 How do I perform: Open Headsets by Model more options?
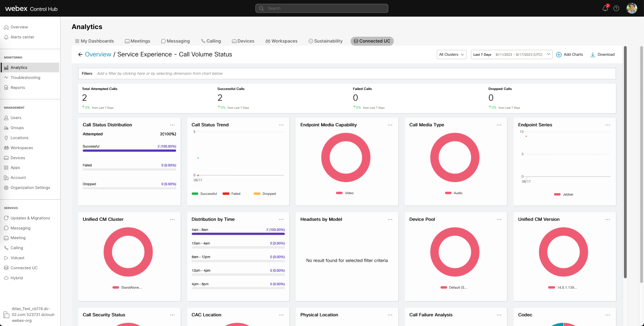tap(390, 219)
